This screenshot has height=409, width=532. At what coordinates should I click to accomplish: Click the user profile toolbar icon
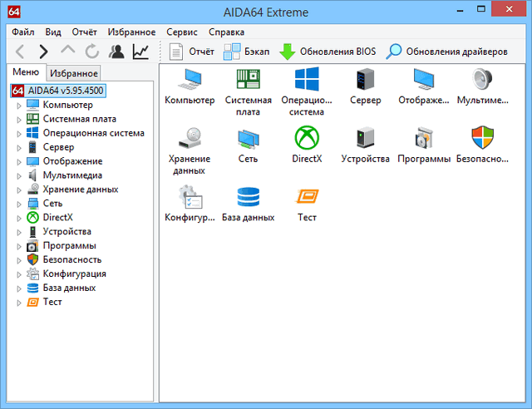(x=116, y=52)
